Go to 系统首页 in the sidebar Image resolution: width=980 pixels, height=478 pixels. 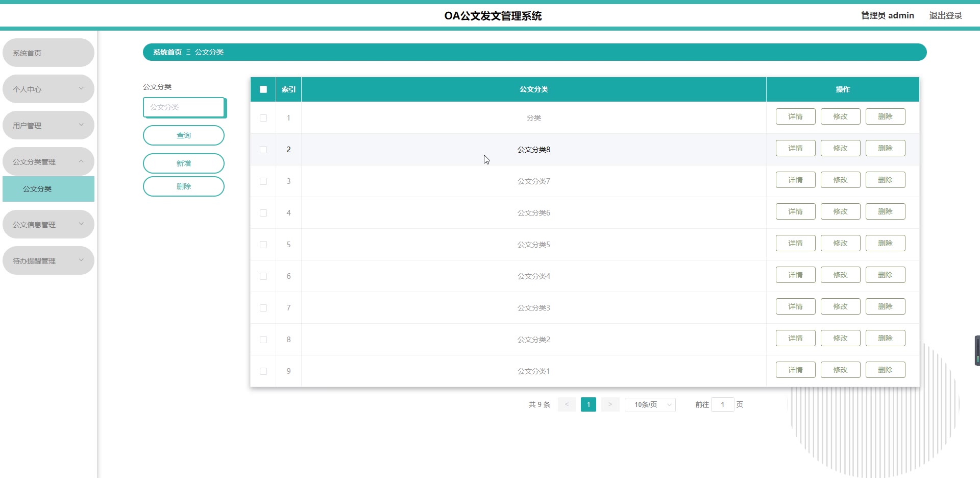click(x=48, y=53)
